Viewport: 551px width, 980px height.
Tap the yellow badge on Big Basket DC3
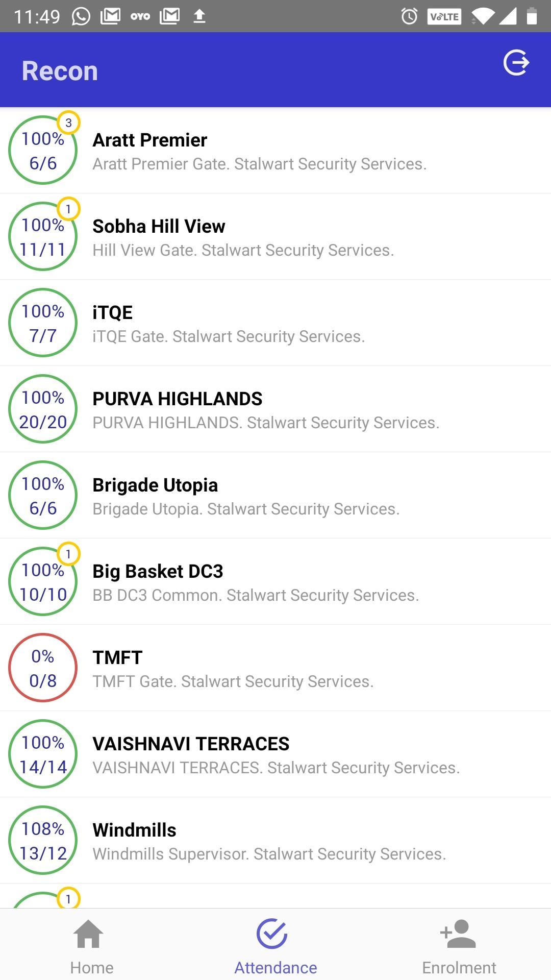click(x=68, y=554)
